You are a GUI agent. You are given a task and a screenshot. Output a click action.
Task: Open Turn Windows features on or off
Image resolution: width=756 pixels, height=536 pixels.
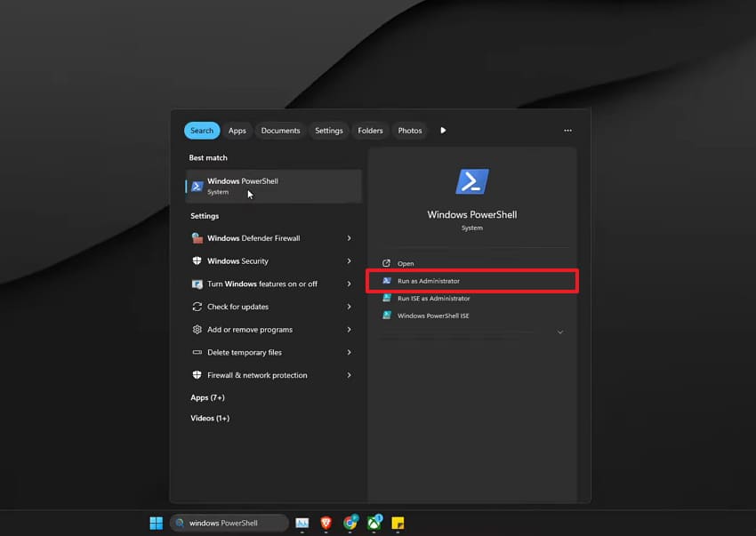pos(274,284)
